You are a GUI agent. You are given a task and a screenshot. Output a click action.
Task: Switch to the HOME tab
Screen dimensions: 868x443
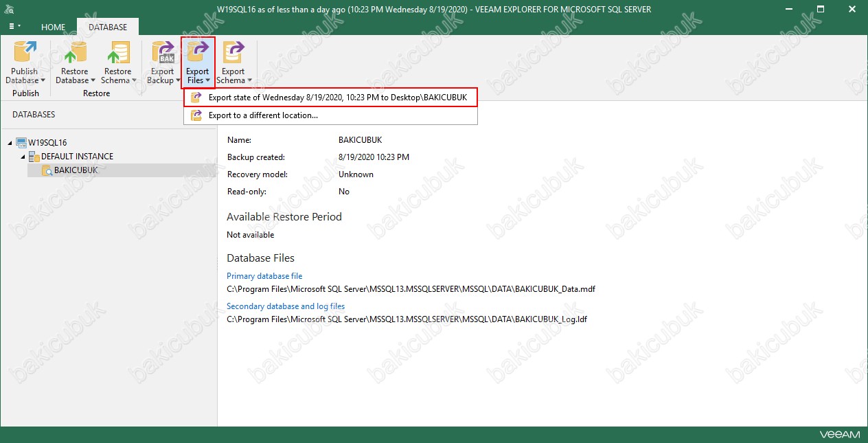pyautogui.click(x=54, y=27)
